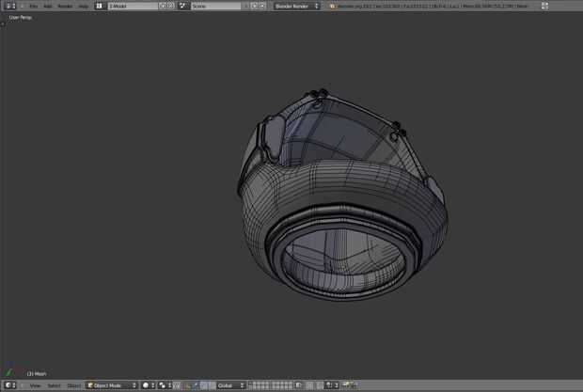Add a new scene with the plus button

point(254,6)
